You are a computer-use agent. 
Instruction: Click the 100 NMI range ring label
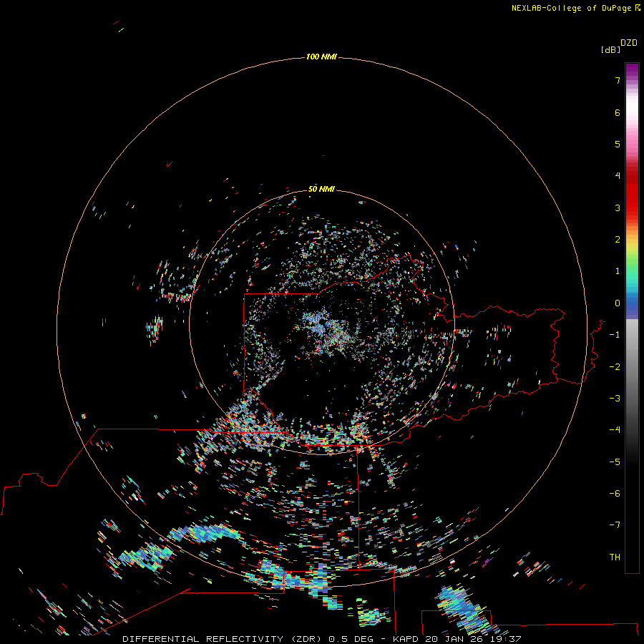coord(321,57)
